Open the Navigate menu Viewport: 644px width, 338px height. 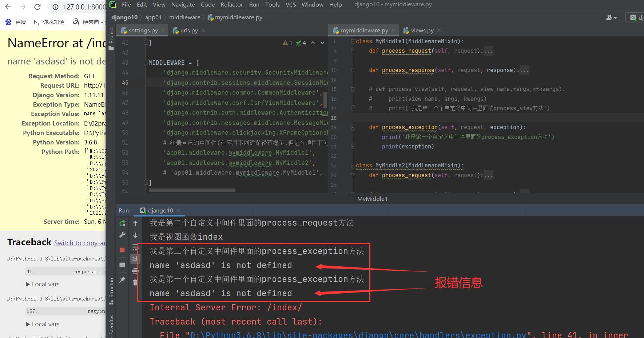(x=183, y=4)
